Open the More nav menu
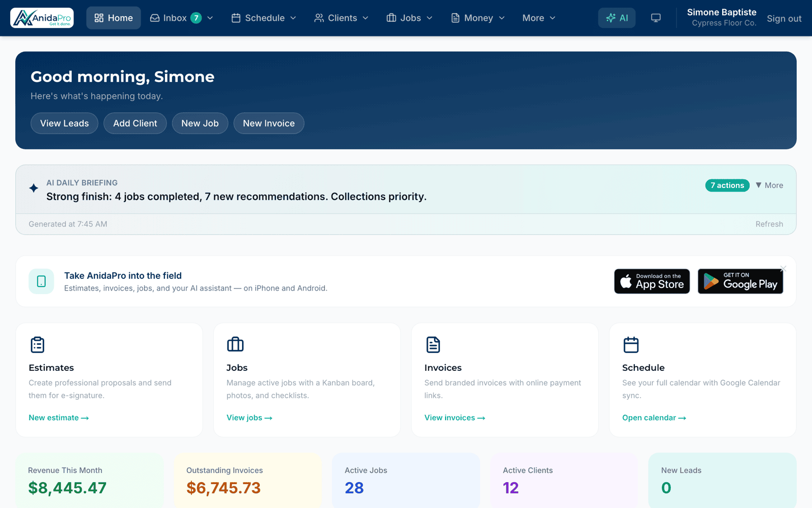The image size is (812, 508). click(x=539, y=18)
